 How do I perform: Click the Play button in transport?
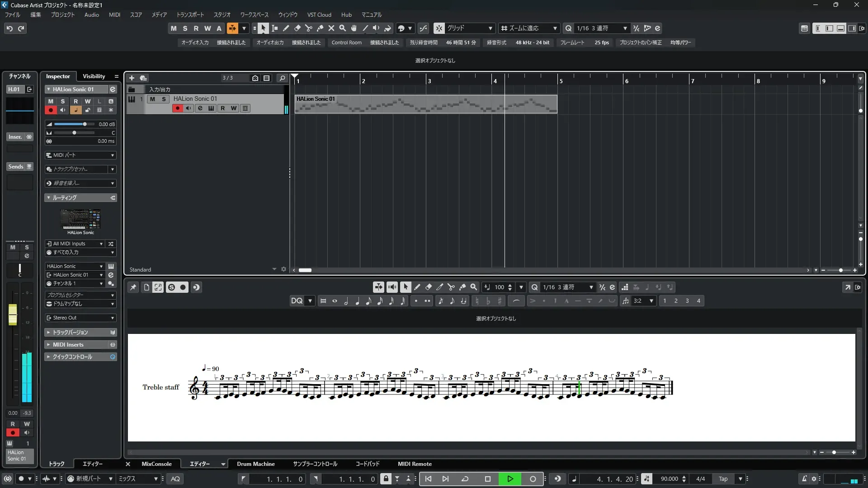[x=510, y=479]
